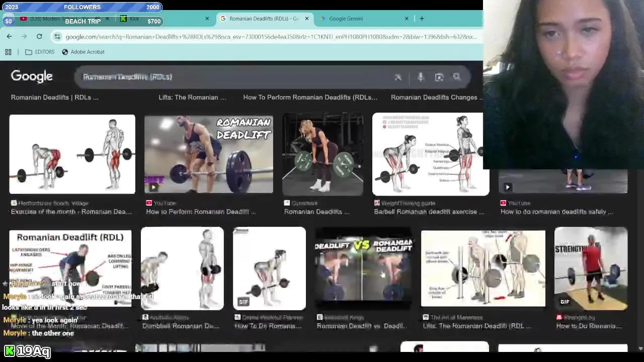This screenshot has height=362, width=644.
Task: Click 'How to do romanian deadlifts safely' caption
Action: tap(557, 212)
